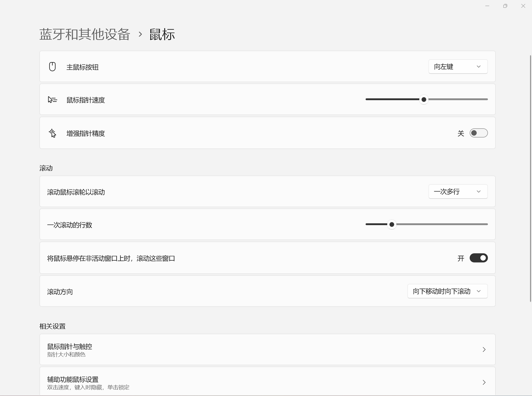Restore down the settings window

(x=505, y=6)
